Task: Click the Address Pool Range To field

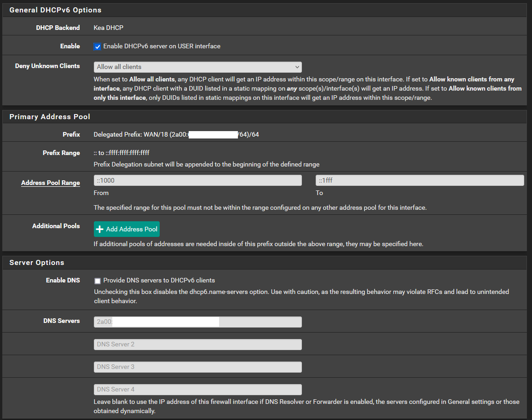Action: 420,180
